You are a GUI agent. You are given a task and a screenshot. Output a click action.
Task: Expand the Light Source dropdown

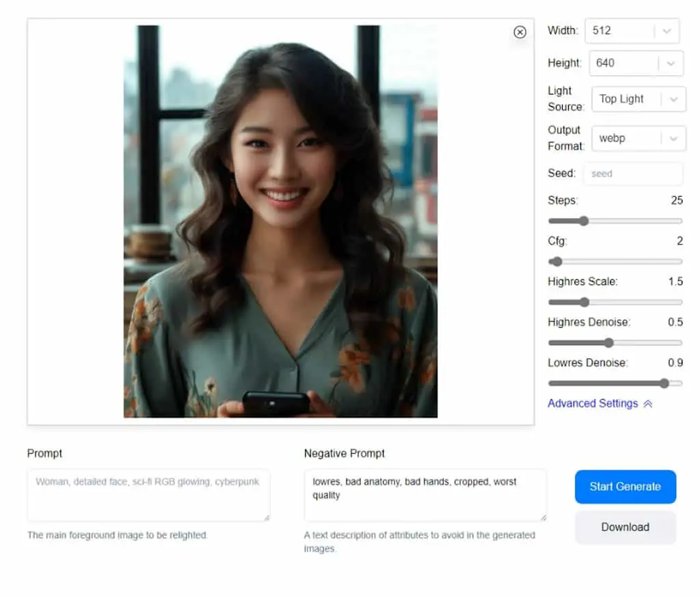click(638, 99)
